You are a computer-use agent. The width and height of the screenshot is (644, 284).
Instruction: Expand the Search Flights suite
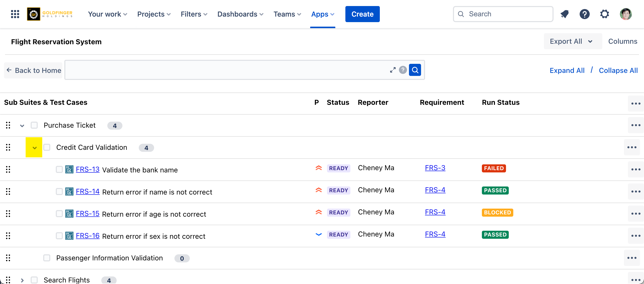click(x=22, y=280)
